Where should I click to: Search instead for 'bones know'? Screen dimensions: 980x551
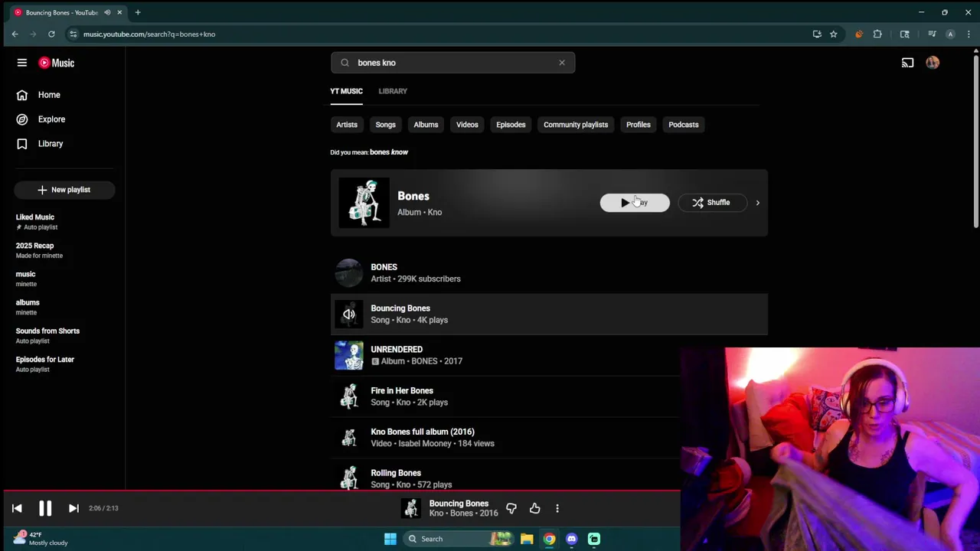[389, 152]
